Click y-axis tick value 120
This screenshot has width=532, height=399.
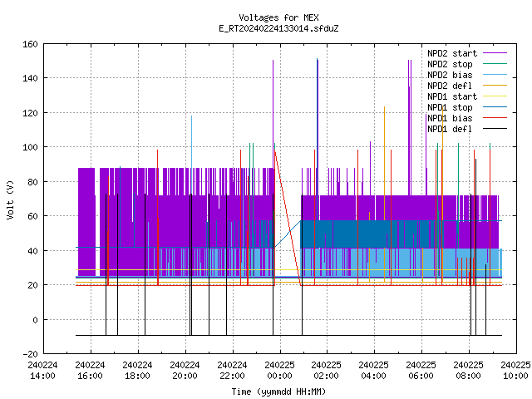(30, 113)
